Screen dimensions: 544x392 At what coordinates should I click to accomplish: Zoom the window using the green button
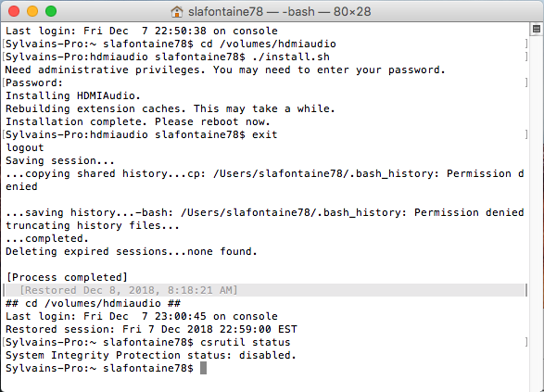51,11
